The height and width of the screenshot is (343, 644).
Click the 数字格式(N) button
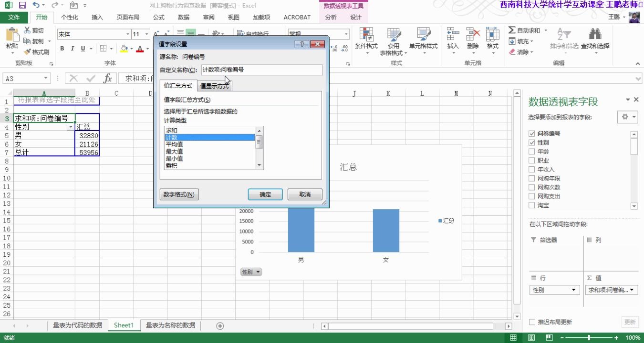point(179,194)
